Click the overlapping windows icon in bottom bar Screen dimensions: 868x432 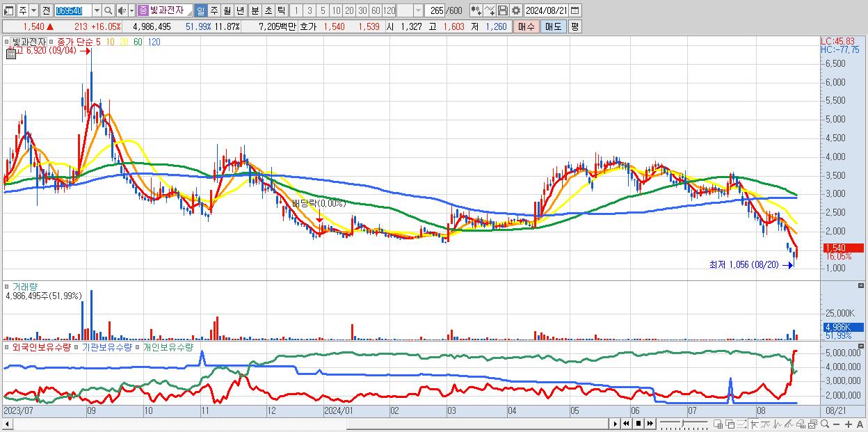click(730, 424)
